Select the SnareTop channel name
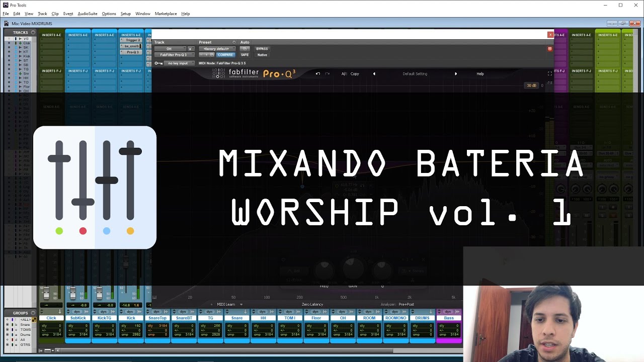This screenshot has height=362, width=644. coord(157,318)
